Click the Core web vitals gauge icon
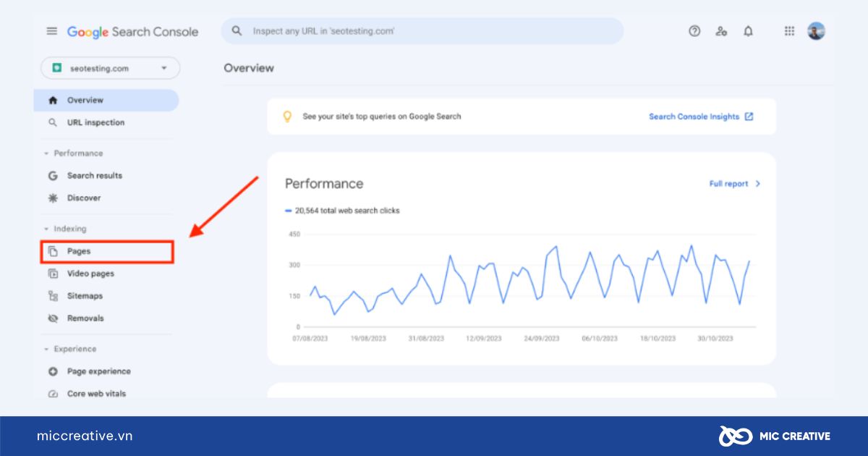 pyautogui.click(x=53, y=394)
